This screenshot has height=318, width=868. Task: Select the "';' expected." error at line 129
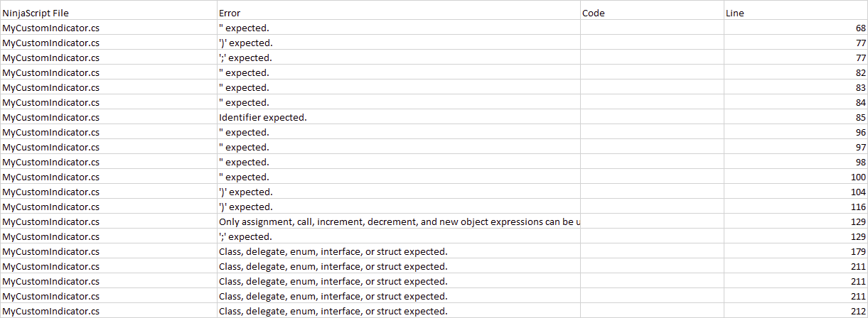(245, 236)
